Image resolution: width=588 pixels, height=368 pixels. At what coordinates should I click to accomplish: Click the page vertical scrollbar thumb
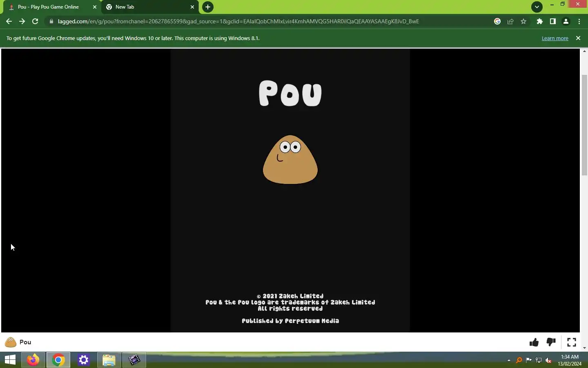click(584, 125)
